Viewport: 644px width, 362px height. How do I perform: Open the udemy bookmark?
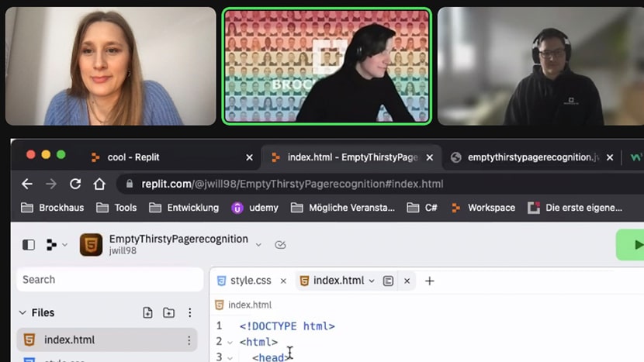click(x=254, y=208)
